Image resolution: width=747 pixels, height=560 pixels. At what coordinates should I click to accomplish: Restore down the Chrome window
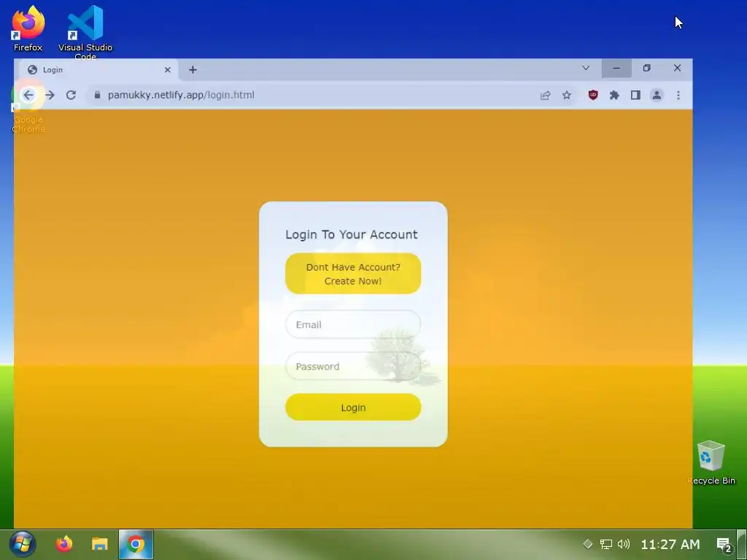(646, 68)
